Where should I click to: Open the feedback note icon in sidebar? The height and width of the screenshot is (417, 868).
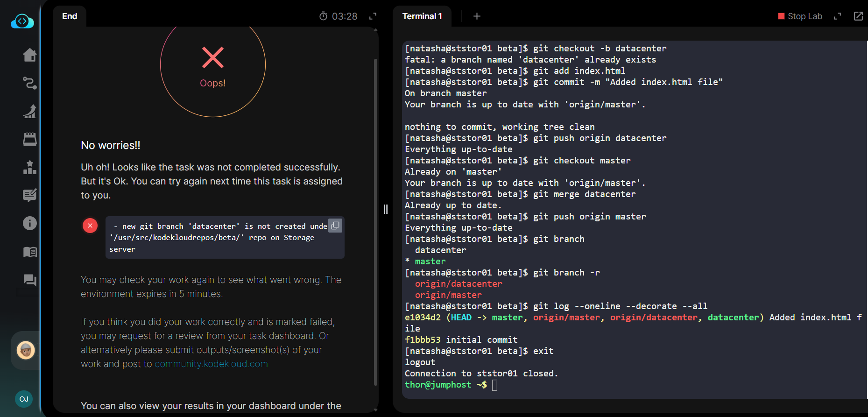(30, 195)
